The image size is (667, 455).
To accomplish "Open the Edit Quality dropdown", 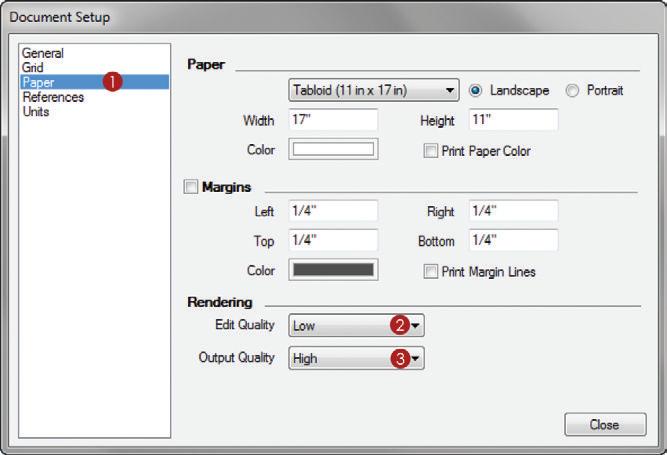I will pos(356,325).
